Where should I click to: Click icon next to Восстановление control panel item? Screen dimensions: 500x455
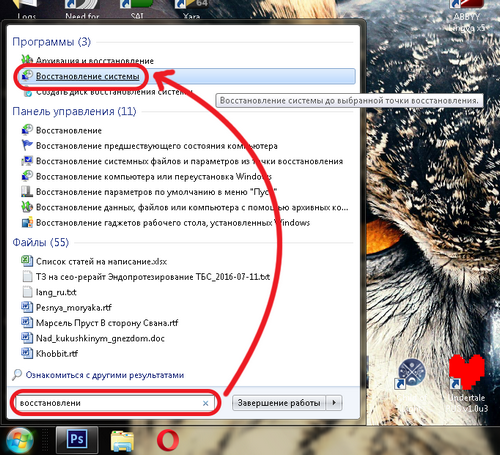27,130
